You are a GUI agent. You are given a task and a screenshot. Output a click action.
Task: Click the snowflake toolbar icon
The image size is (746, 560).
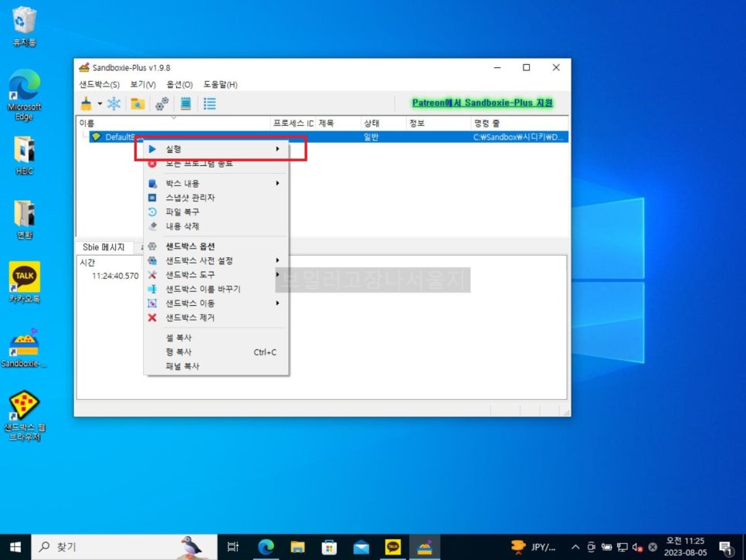coord(114,104)
